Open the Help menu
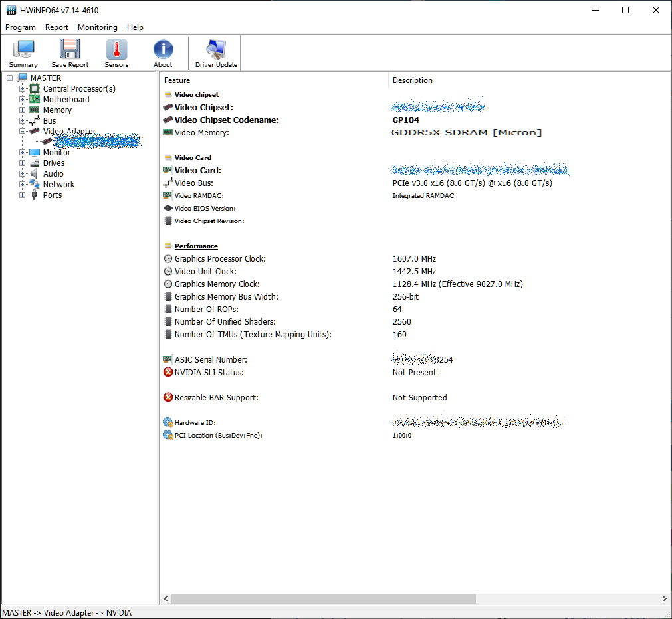The height and width of the screenshot is (619, 672). click(x=135, y=27)
